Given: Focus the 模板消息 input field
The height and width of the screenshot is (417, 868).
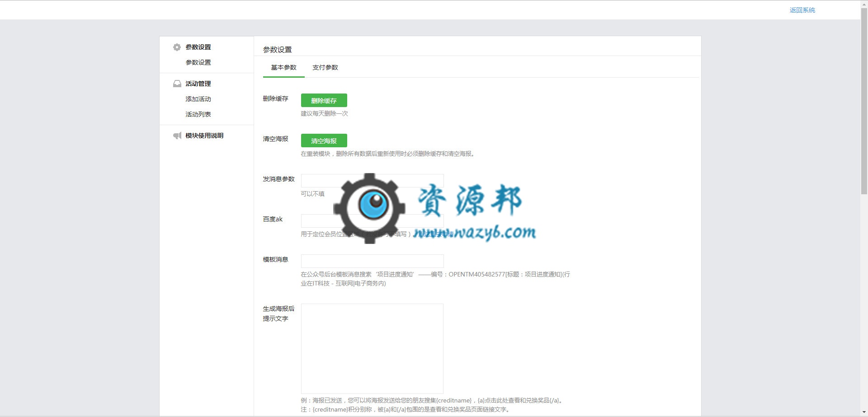Looking at the screenshot, I should [372, 261].
